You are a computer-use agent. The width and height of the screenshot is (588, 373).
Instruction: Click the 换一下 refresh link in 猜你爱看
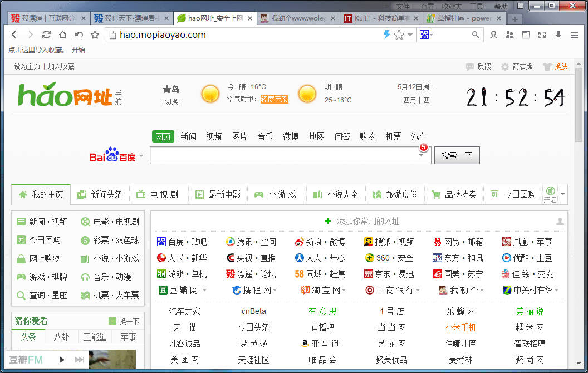click(x=124, y=321)
